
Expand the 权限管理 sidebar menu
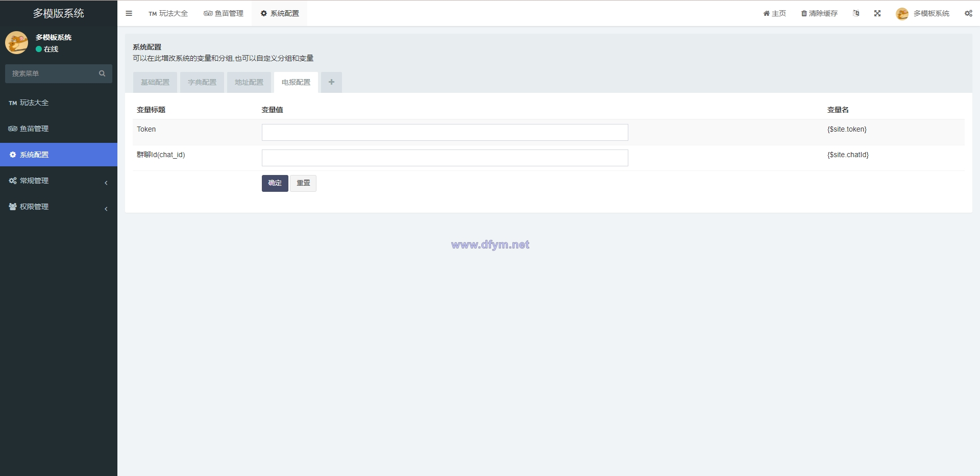59,207
